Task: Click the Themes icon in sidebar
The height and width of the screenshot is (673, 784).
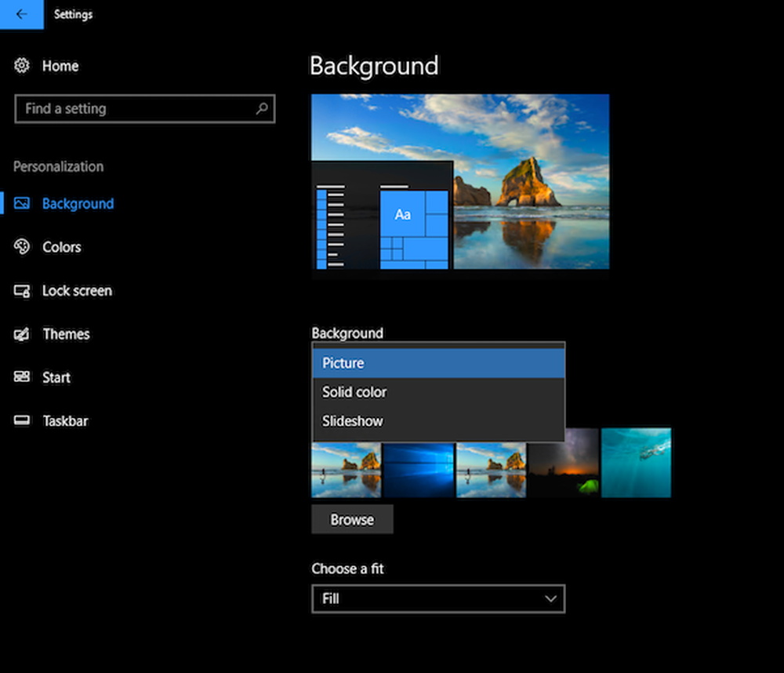Action: pos(22,334)
